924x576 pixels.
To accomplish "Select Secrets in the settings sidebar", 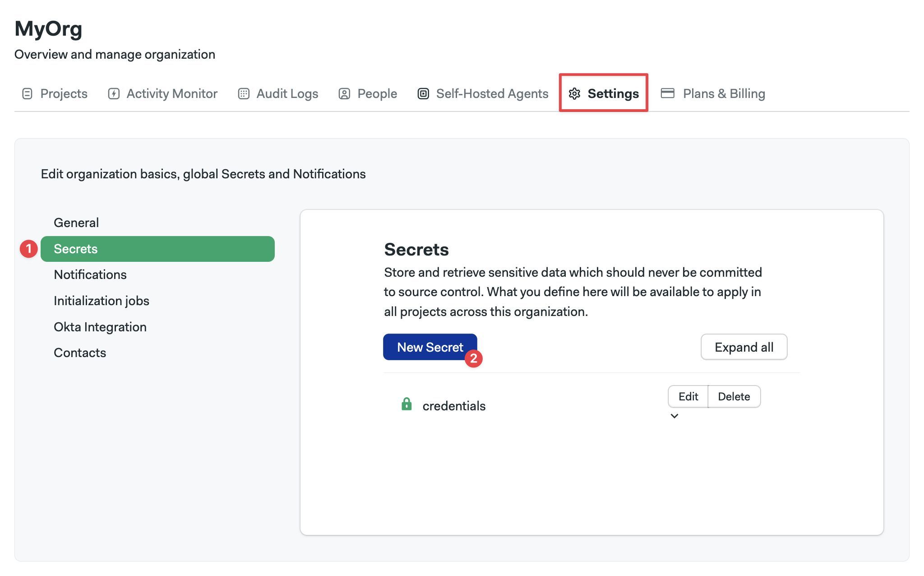I will pos(157,249).
